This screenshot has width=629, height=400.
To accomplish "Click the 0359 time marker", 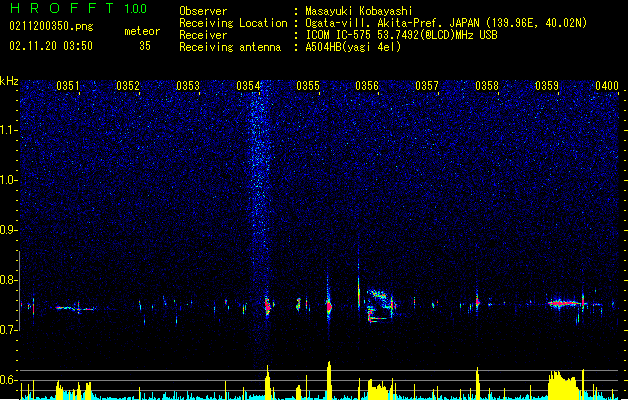I will click(547, 85).
